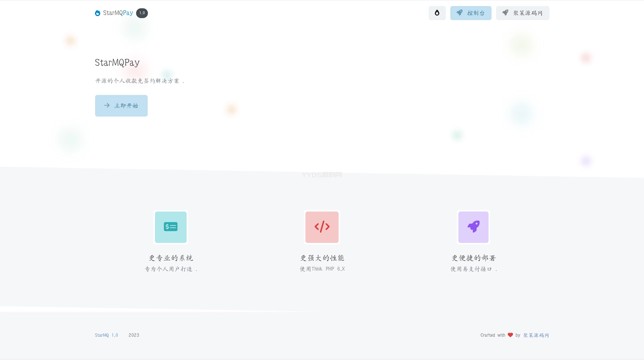This screenshot has height=360, width=644.
Task: Open the 控制台 console page
Action: pos(475,13)
